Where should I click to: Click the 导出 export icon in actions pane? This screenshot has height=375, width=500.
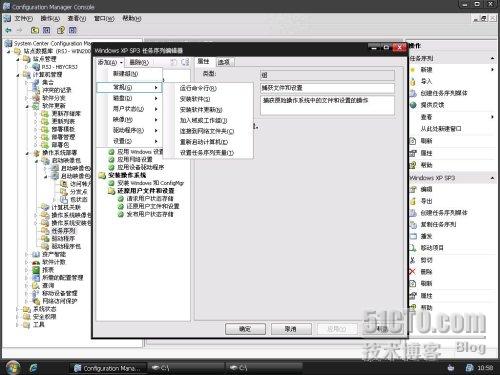pyautogui.click(x=413, y=201)
